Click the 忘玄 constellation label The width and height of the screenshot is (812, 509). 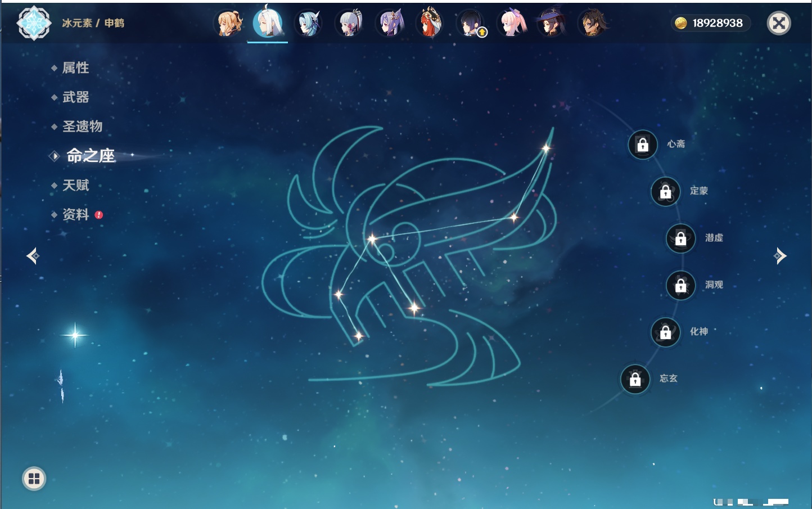click(669, 379)
